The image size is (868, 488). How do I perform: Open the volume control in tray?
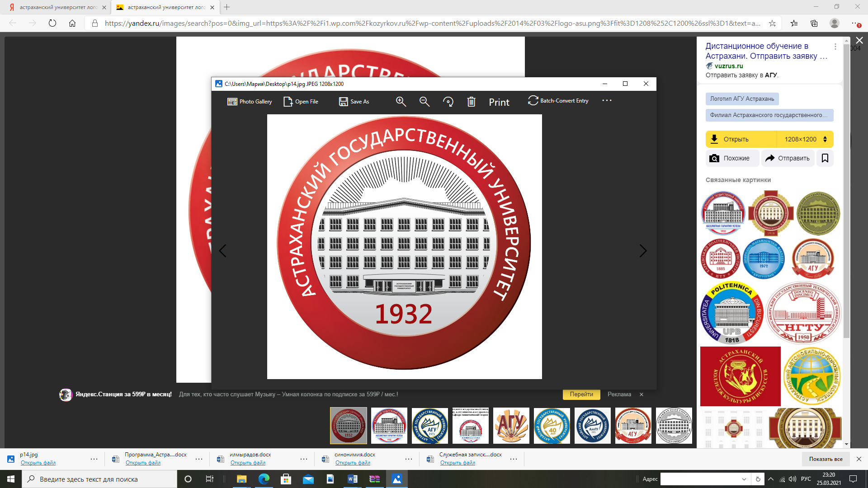[793, 479]
